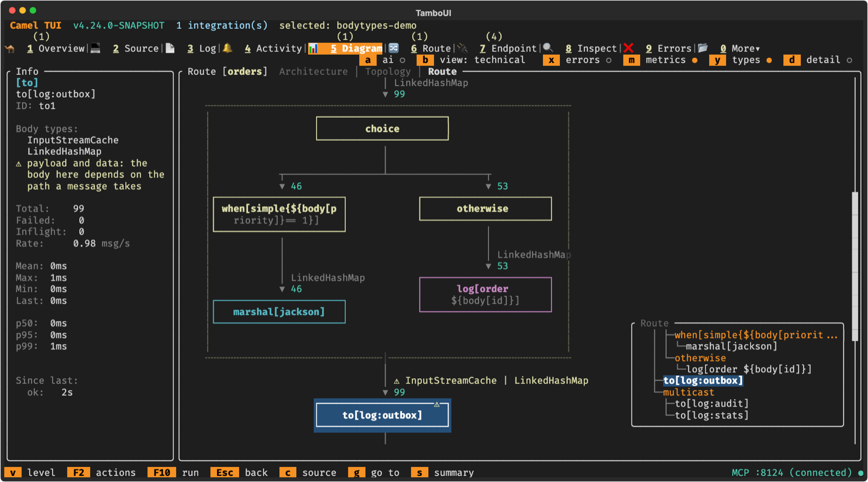The image size is (868, 482).
Task: Toggle the errors overlay option
Action: pos(578,60)
